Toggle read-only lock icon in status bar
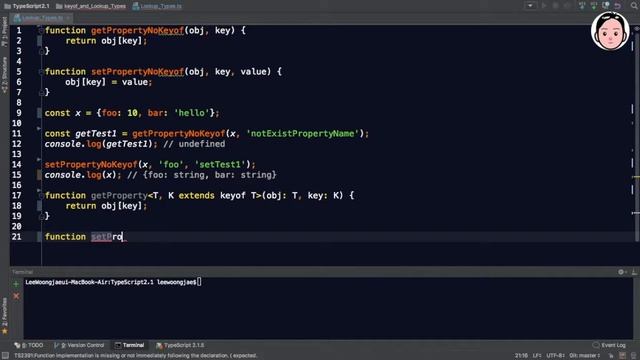 611,356
